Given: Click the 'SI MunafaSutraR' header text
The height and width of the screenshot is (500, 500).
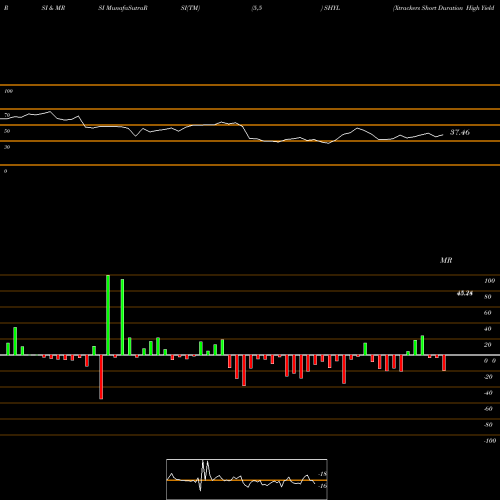Looking at the screenshot, I should click(x=123, y=8).
